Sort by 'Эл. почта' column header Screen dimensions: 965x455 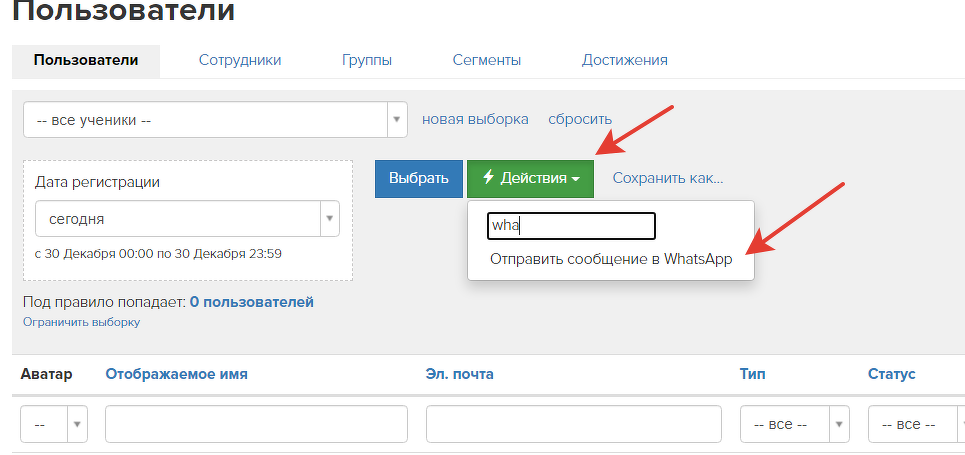pyautogui.click(x=459, y=374)
